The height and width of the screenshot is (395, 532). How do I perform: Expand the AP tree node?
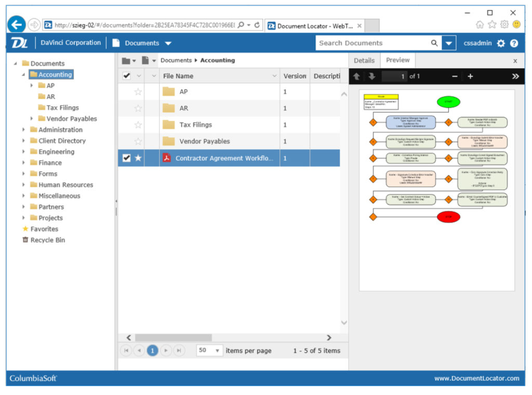[32, 86]
